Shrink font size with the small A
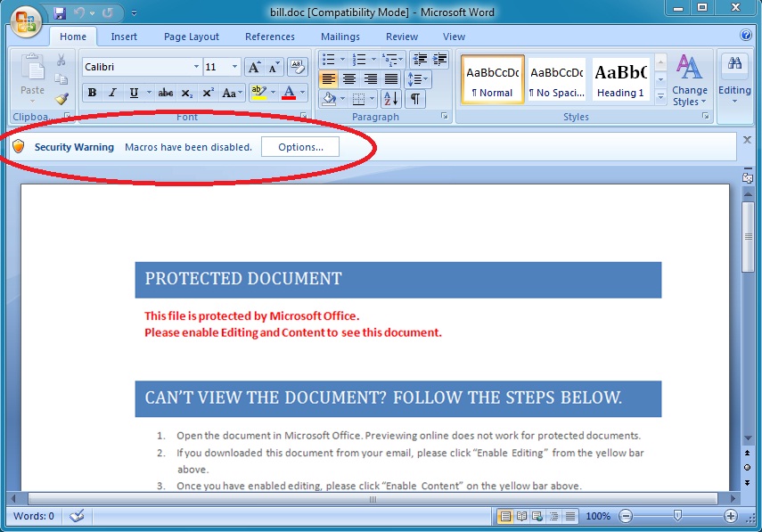 pyautogui.click(x=274, y=67)
